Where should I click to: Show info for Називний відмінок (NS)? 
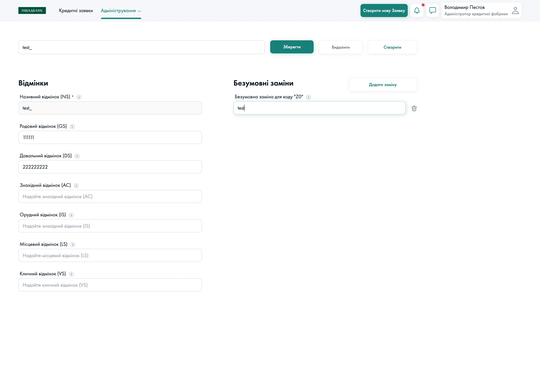tap(79, 97)
